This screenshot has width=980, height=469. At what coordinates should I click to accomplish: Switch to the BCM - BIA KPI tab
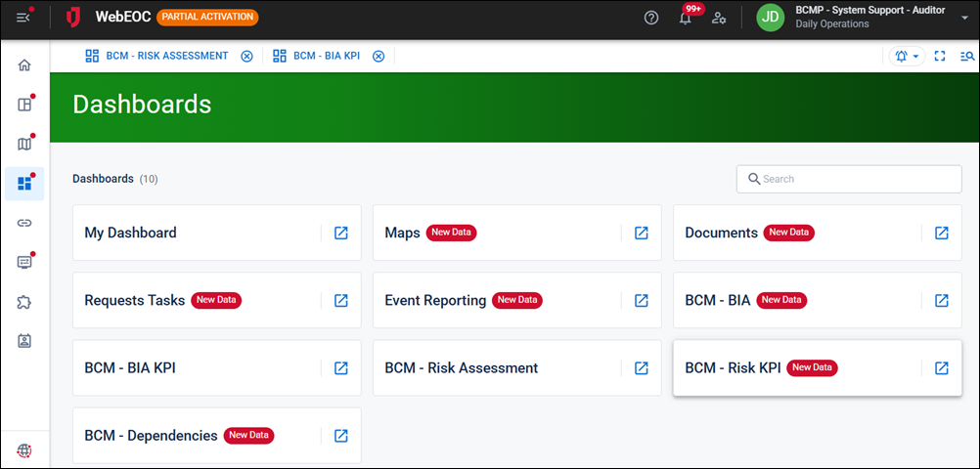point(327,56)
